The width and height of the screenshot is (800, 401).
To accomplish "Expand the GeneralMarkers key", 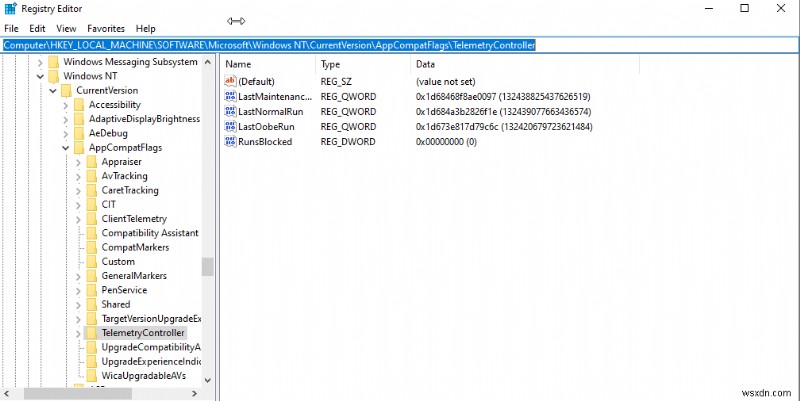I will coord(78,277).
